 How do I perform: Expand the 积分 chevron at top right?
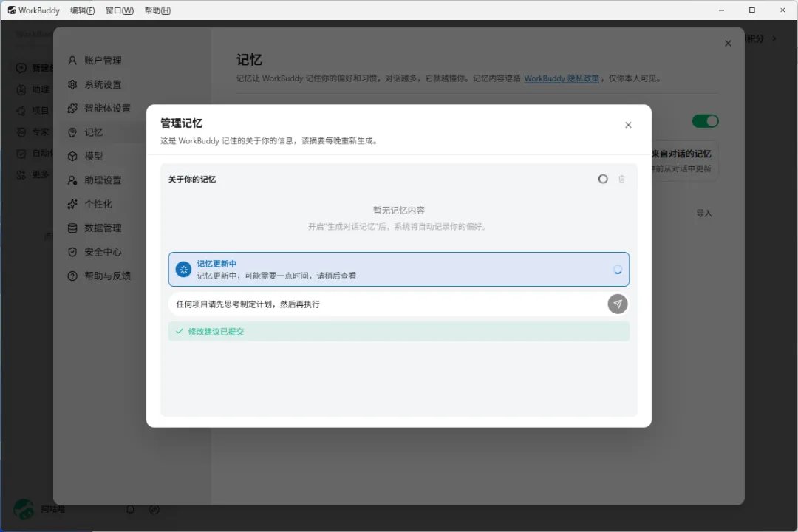tap(774, 38)
